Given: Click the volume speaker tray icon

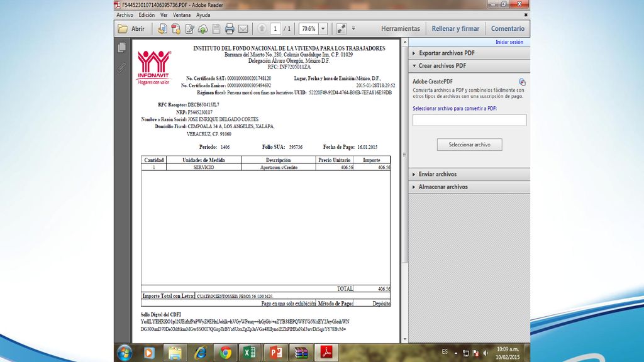Looking at the screenshot, I should click(x=486, y=353).
